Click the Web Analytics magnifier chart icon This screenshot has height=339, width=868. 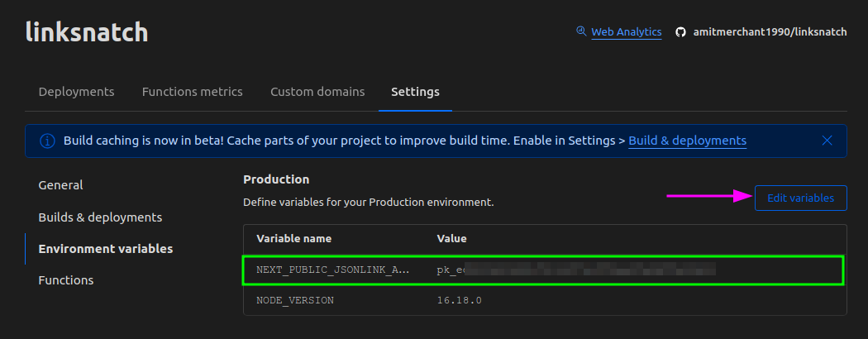pos(580,31)
